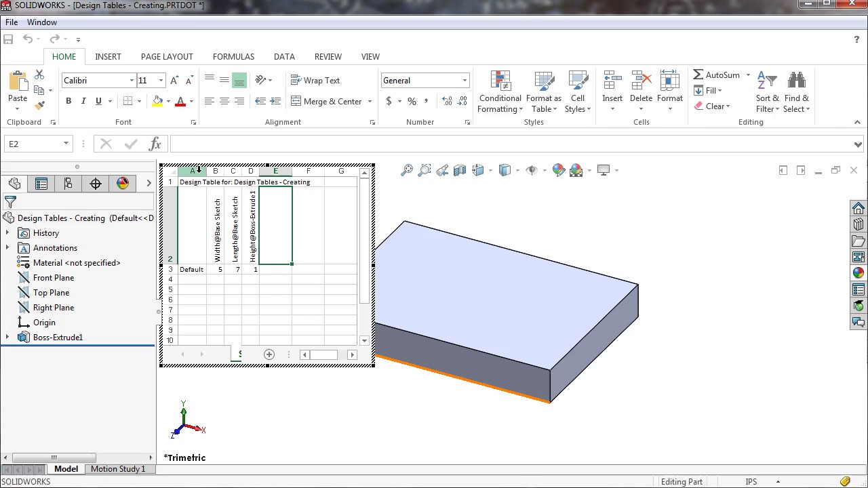Click Format as Table
The width and height of the screenshot is (868, 488).
544,92
